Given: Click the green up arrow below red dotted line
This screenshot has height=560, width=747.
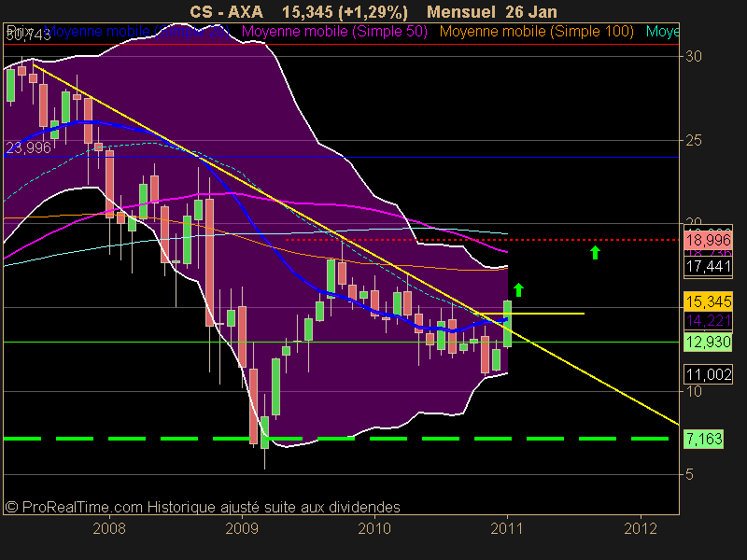Looking at the screenshot, I should click(595, 252).
